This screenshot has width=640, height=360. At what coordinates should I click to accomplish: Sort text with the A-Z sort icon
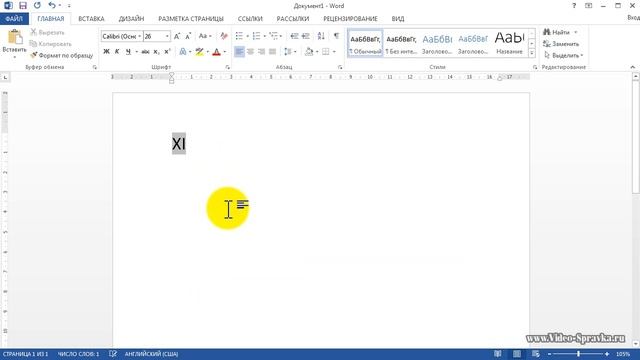tap(321, 36)
